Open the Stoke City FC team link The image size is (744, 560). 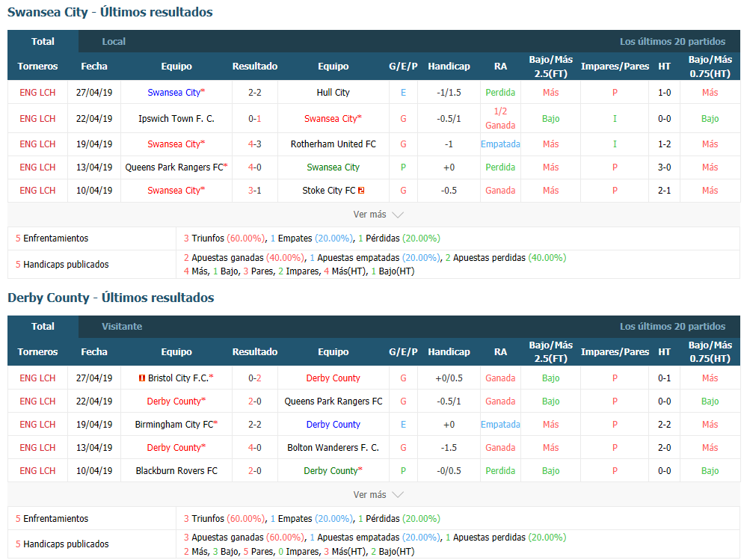329,191
